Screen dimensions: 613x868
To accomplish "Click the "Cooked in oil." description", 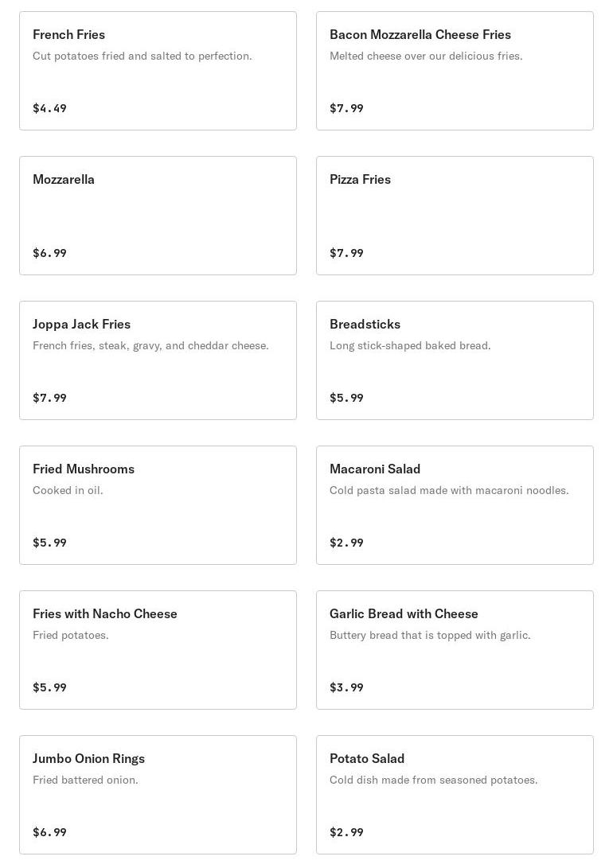I will (x=68, y=490).
